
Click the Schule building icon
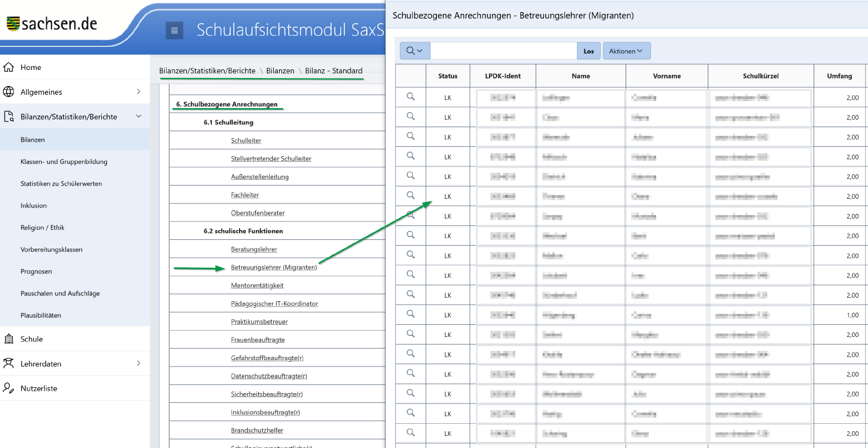[x=9, y=339]
